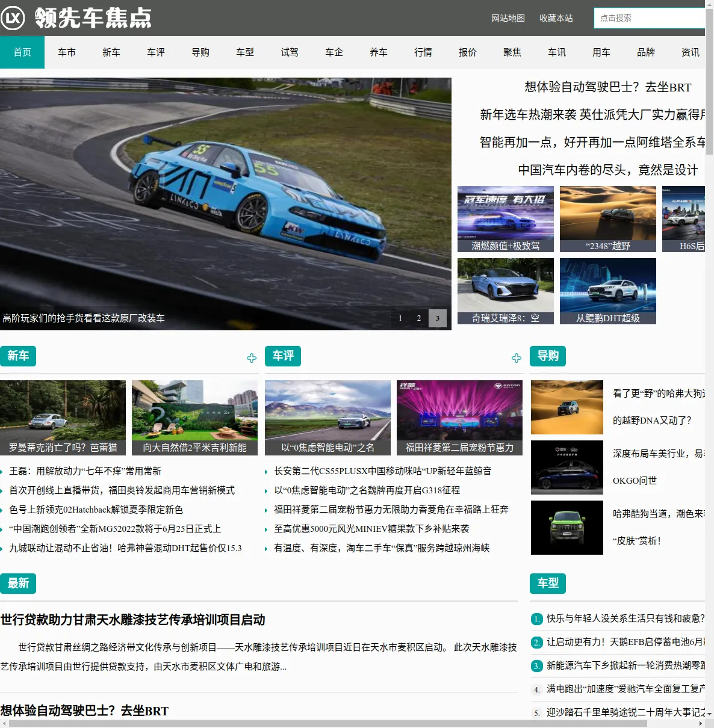Focus the 点击搜索 search box
Image resolution: width=714 pixels, height=728 pixels.
coord(649,18)
